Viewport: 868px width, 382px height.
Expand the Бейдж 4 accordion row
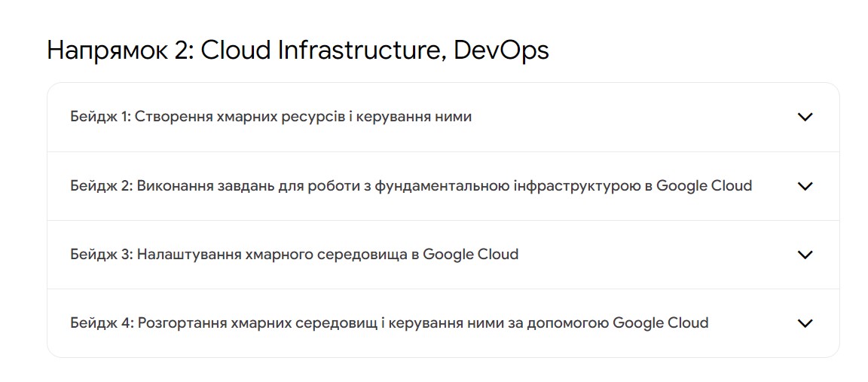coord(443,323)
